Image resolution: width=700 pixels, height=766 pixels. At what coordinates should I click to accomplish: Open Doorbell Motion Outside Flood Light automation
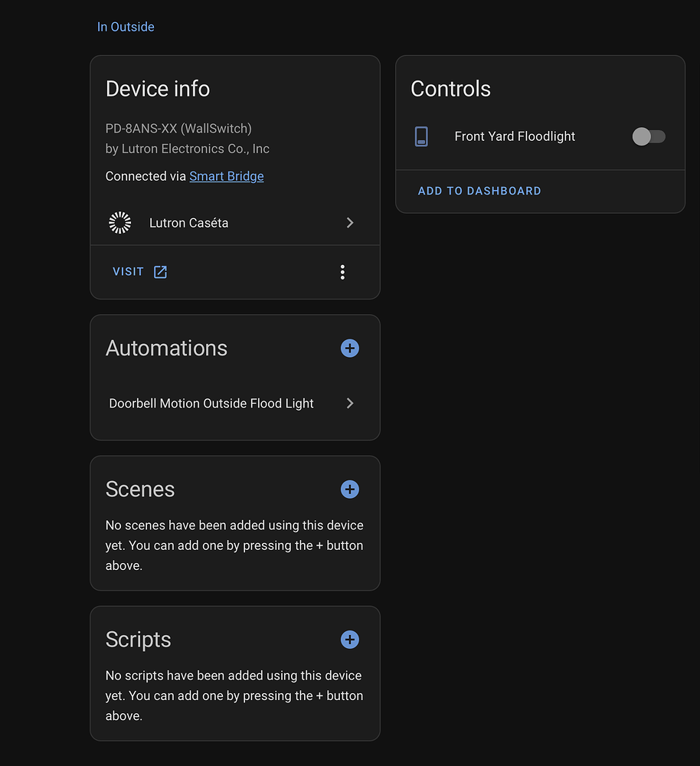point(211,404)
